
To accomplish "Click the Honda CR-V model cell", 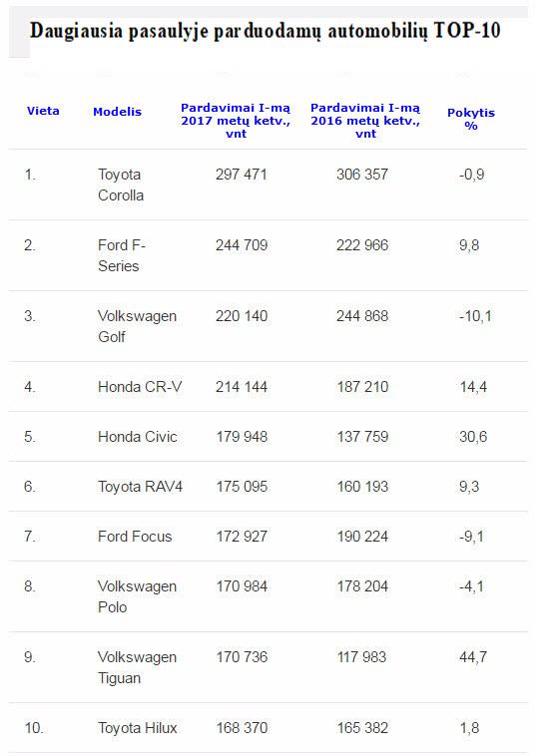I will click(140, 387).
